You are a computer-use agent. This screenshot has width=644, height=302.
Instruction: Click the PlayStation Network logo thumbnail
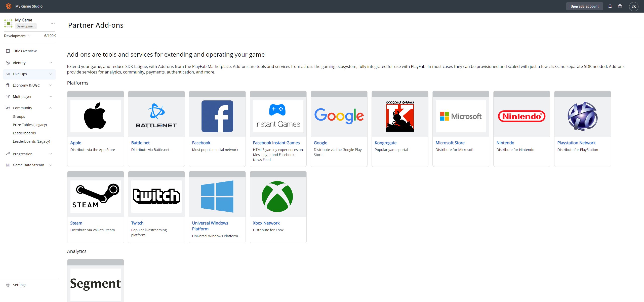[583, 116]
